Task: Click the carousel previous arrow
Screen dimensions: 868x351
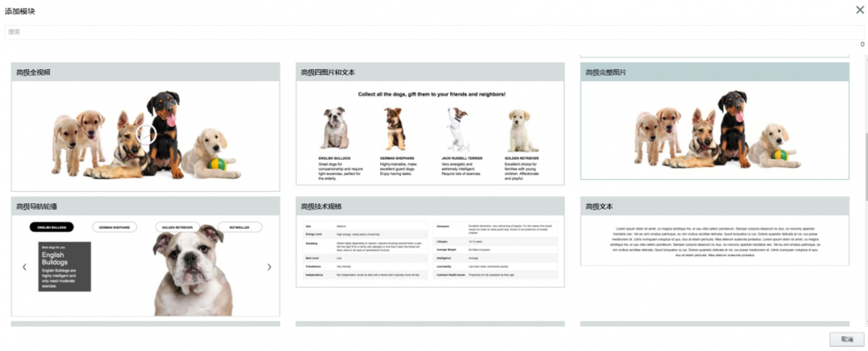Action: (x=24, y=267)
